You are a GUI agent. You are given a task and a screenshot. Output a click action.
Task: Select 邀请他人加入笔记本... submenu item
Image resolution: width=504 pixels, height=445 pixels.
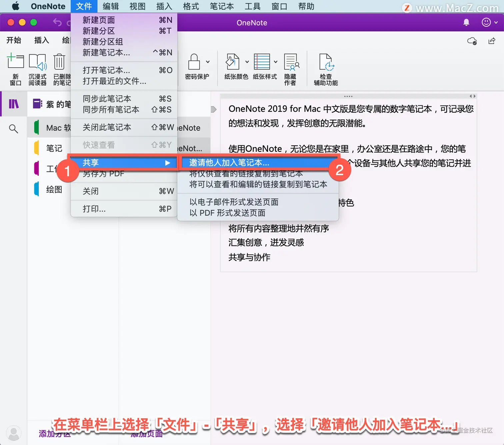point(258,162)
